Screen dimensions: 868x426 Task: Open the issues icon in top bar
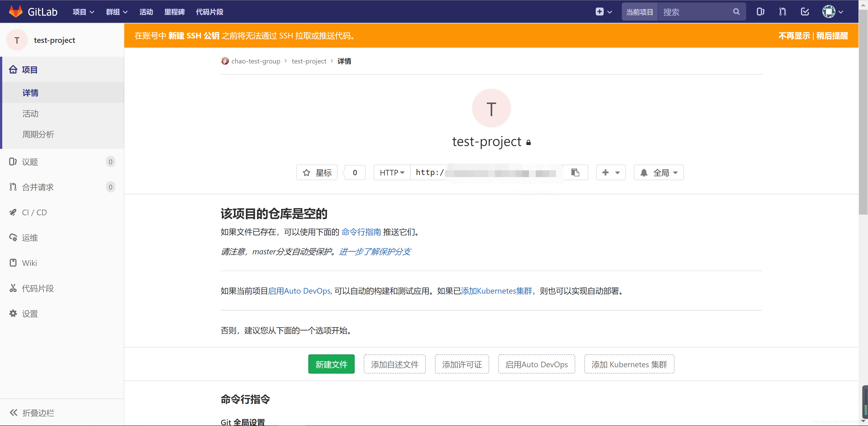(760, 12)
